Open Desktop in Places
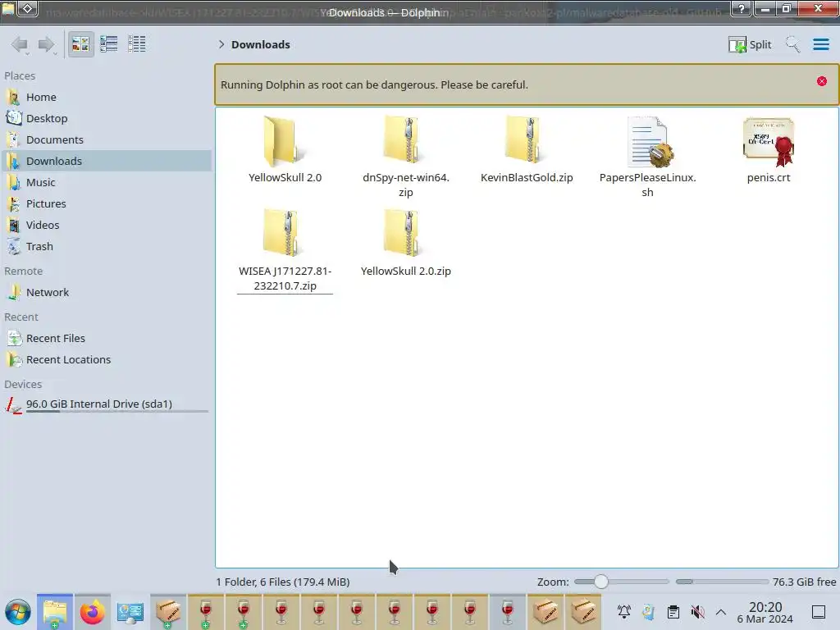Screen dimensions: 840x630 pyautogui.click(x=106, y=118)
